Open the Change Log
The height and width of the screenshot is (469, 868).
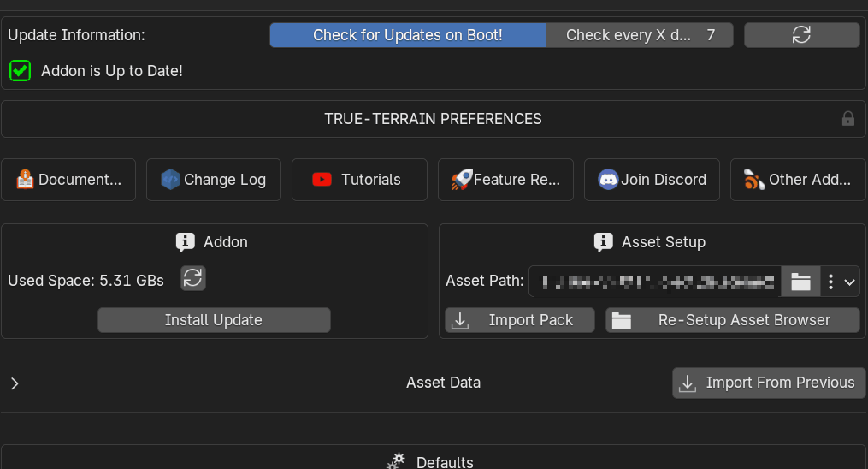(x=214, y=180)
